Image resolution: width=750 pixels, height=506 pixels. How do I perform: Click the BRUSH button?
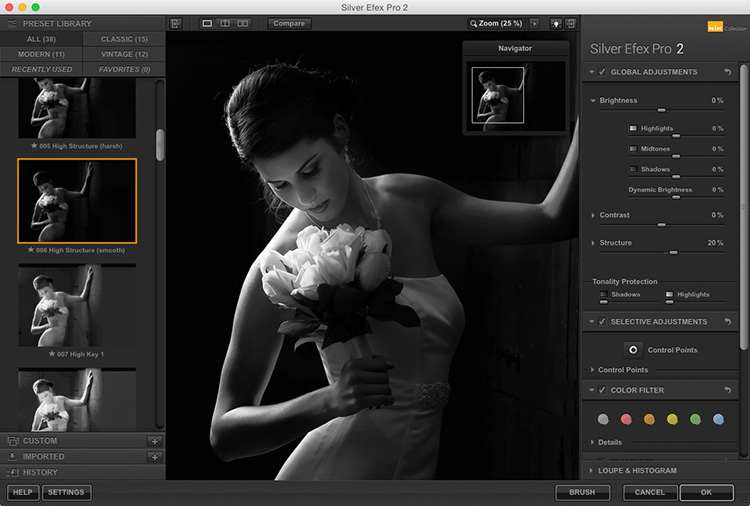click(583, 492)
